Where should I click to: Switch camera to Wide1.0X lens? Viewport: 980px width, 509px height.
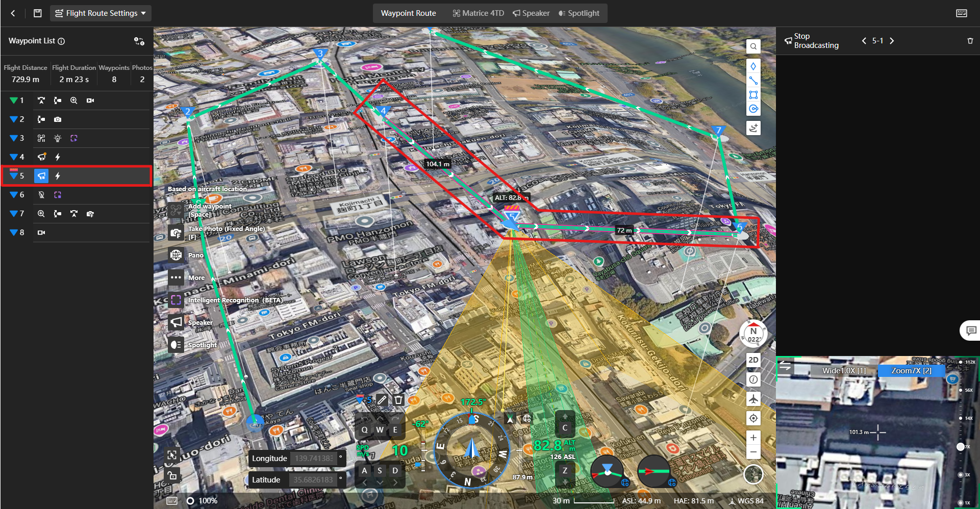[x=844, y=371]
